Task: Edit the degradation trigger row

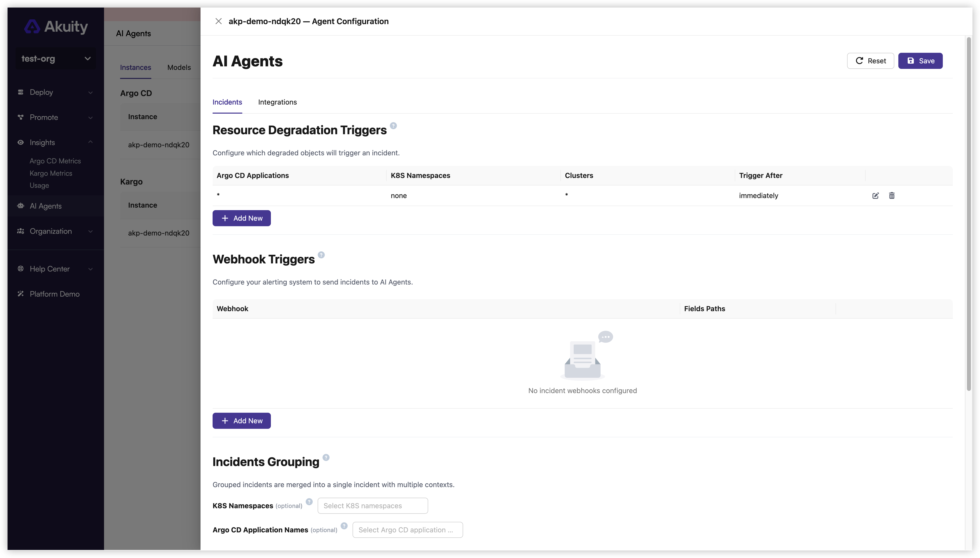Action: pos(875,196)
